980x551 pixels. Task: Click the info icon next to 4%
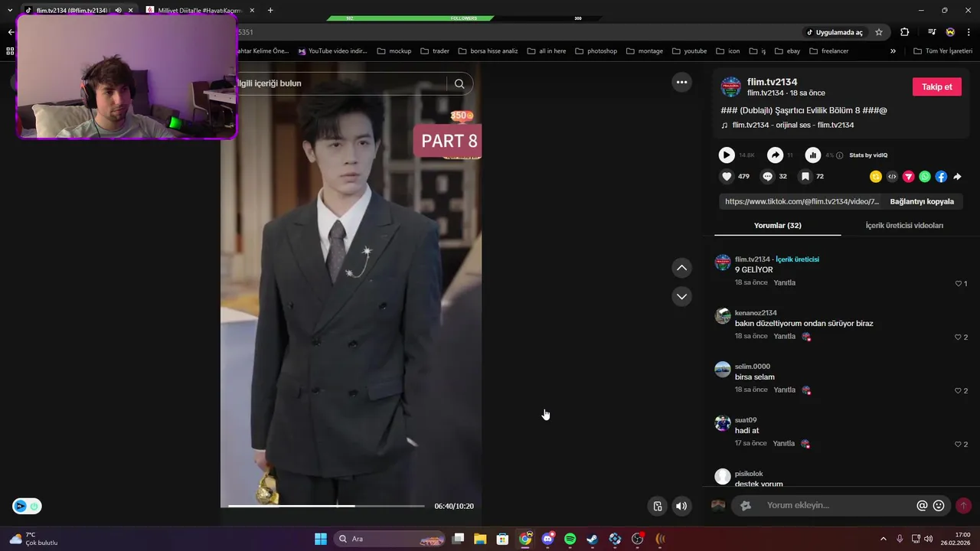pos(840,155)
